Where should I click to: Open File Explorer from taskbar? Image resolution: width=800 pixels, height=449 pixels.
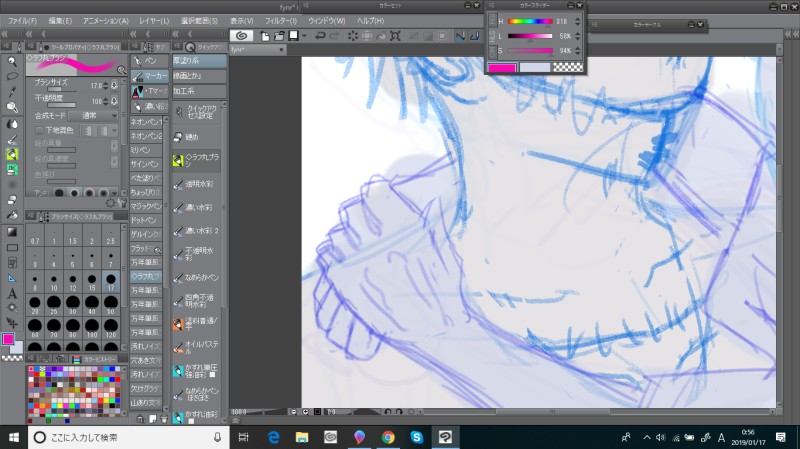[302, 437]
